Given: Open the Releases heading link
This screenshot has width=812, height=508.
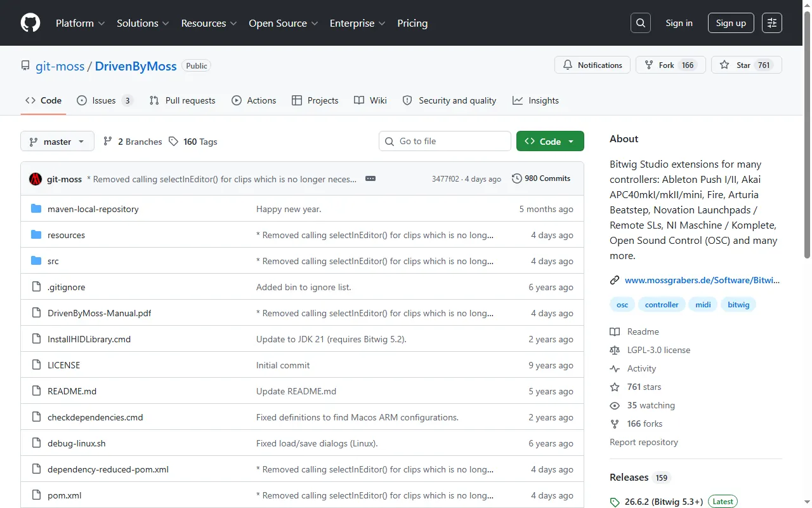Looking at the screenshot, I should coord(640,478).
